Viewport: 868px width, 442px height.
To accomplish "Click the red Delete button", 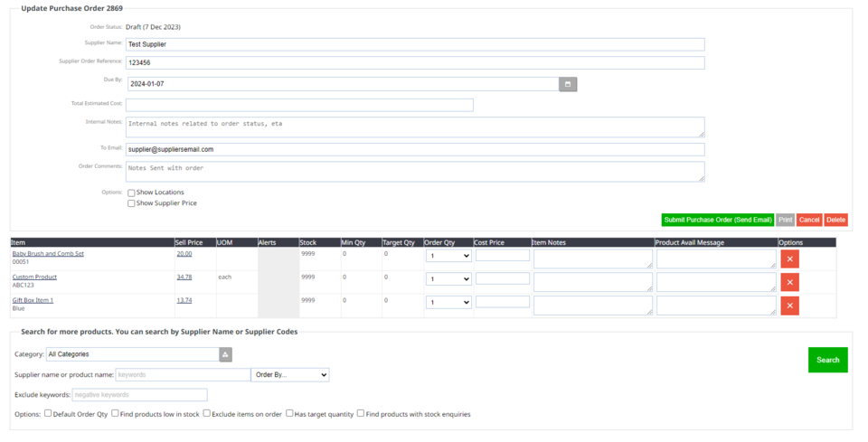I will pyautogui.click(x=835, y=220).
